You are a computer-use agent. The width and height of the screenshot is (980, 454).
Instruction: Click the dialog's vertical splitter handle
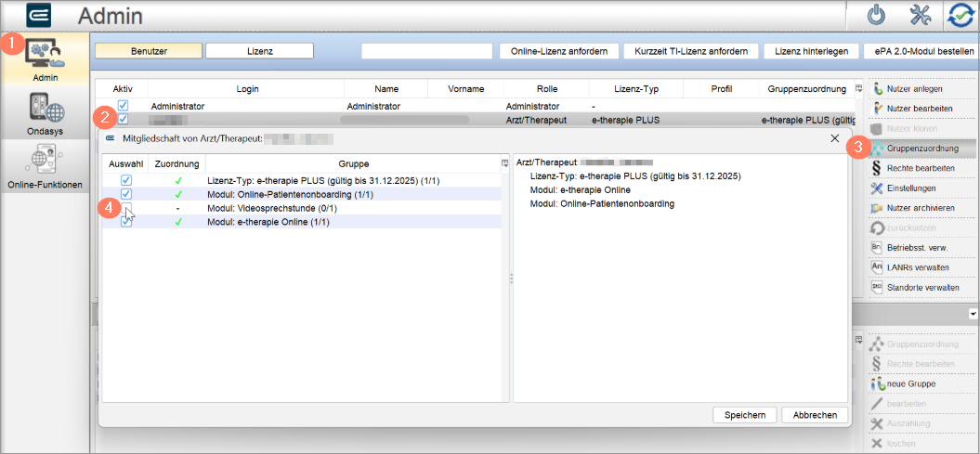(511, 278)
